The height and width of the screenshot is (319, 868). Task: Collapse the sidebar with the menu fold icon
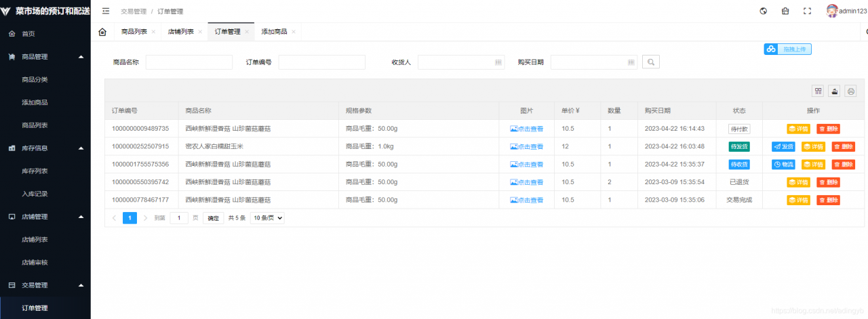point(106,11)
